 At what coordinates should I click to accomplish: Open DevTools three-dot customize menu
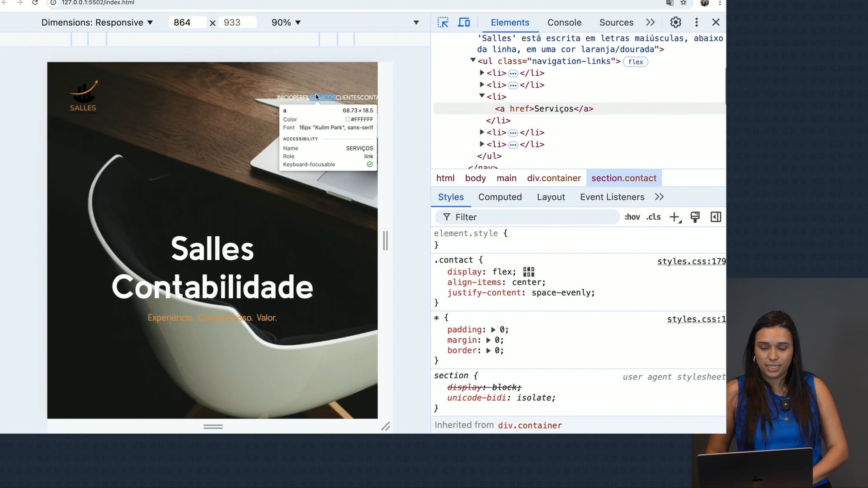pos(696,22)
